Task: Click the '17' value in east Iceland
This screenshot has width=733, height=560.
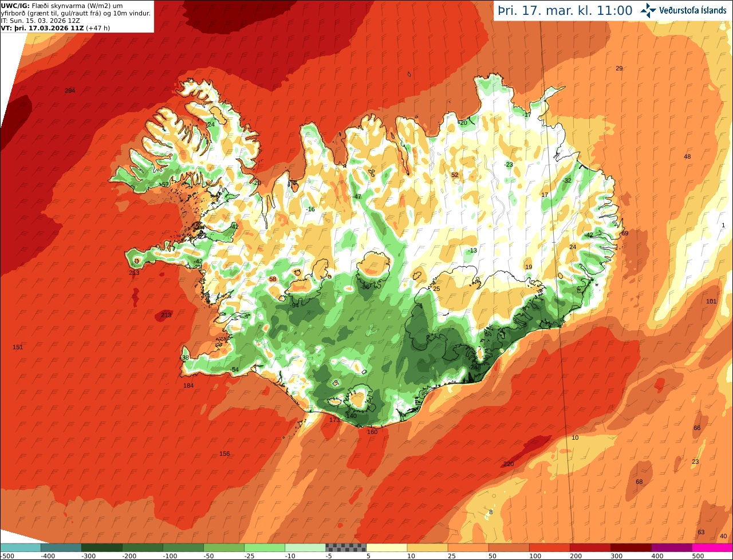Action: click(x=545, y=195)
